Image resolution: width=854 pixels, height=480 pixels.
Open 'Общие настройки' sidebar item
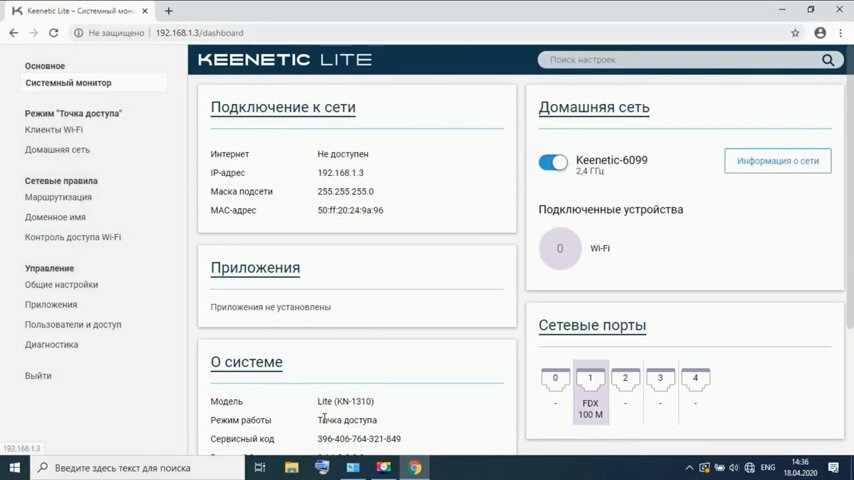pyautogui.click(x=62, y=284)
